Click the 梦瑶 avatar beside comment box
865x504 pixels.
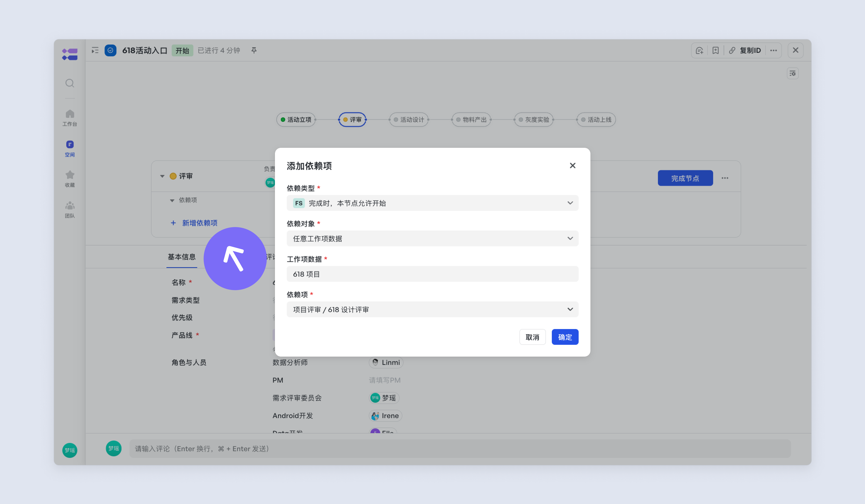tap(114, 448)
